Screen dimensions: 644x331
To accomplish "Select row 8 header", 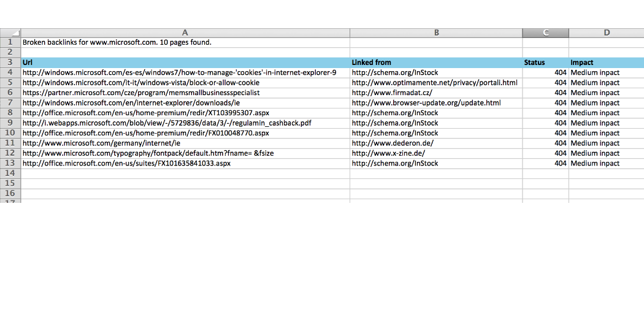I will tap(10, 113).
